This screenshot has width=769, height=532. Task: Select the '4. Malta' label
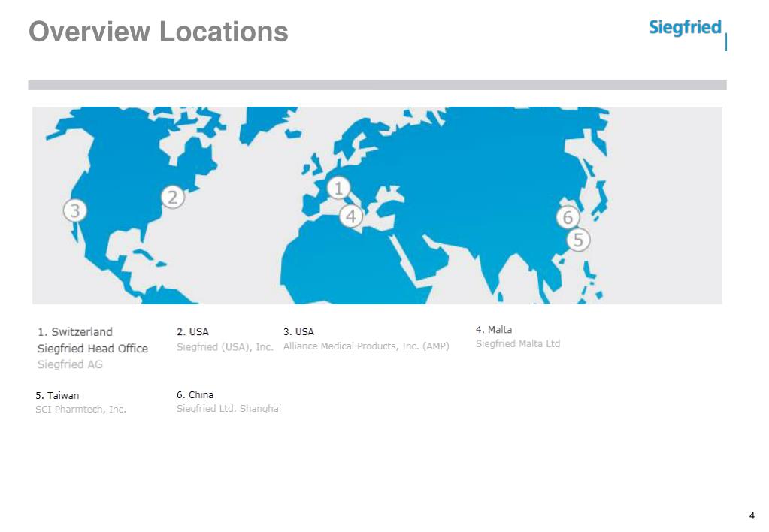pos(494,330)
